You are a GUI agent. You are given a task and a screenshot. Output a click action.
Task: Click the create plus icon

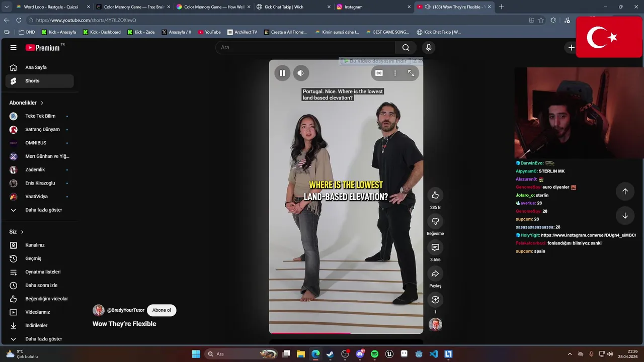click(x=571, y=47)
